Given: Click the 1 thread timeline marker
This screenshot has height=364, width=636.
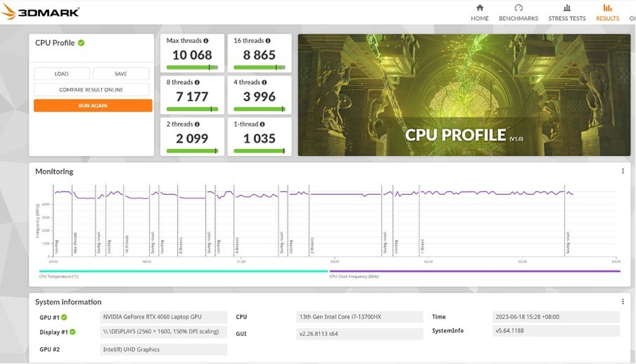Looking at the screenshot, I should pos(422,246).
